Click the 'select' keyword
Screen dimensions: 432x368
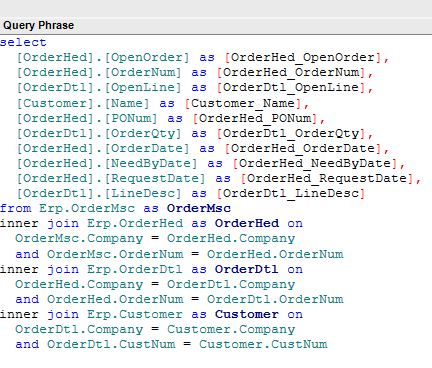[x=23, y=43]
